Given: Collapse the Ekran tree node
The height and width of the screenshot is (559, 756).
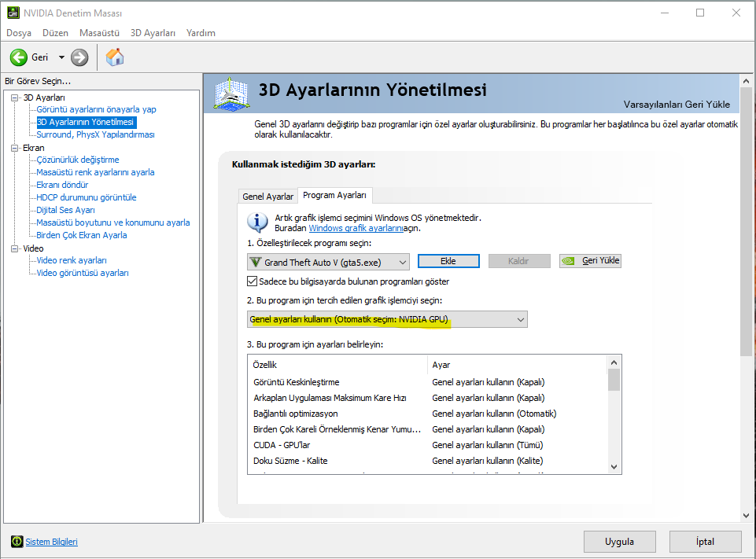Looking at the screenshot, I should (x=15, y=148).
